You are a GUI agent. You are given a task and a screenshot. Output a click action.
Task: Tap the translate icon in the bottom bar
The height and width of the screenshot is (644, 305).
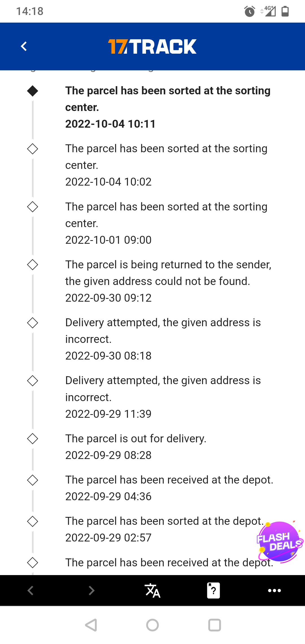152,591
